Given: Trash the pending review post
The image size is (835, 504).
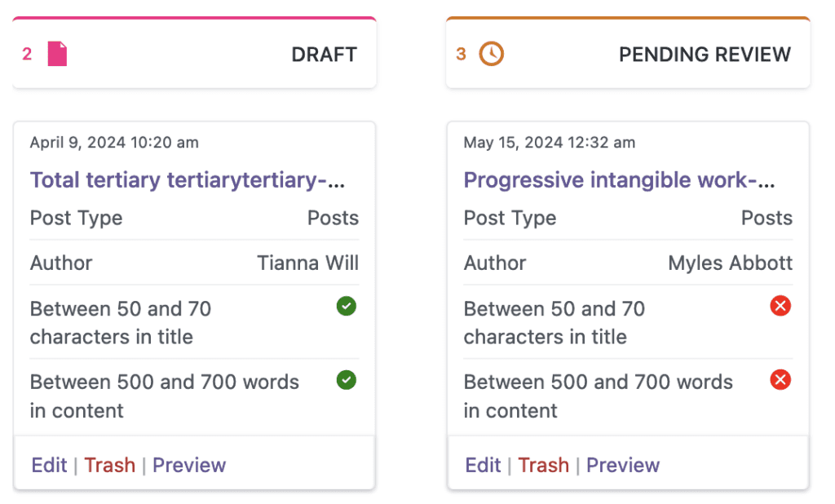Looking at the screenshot, I should pos(543,465).
